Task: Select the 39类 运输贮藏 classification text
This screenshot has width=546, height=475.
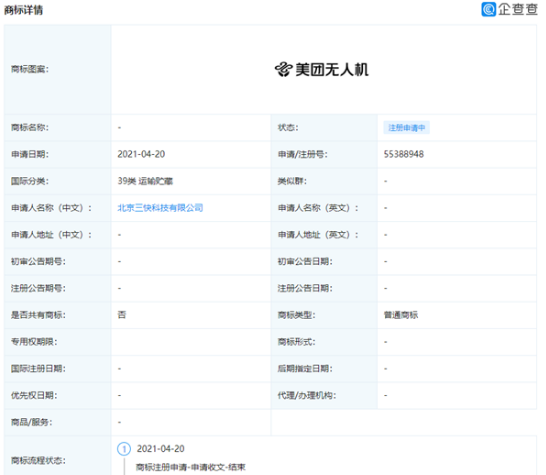Action: pos(145,181)
